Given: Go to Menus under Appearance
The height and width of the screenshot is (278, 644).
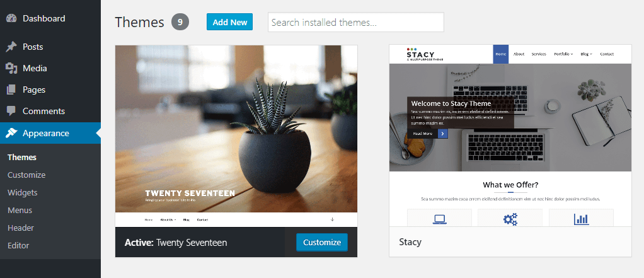Looking at the screenshot, I should coord(20,211).
